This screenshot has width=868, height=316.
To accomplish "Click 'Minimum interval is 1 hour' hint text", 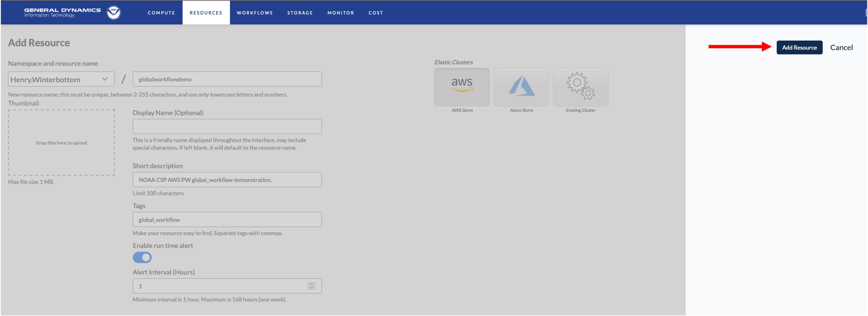I will point(210,300).
